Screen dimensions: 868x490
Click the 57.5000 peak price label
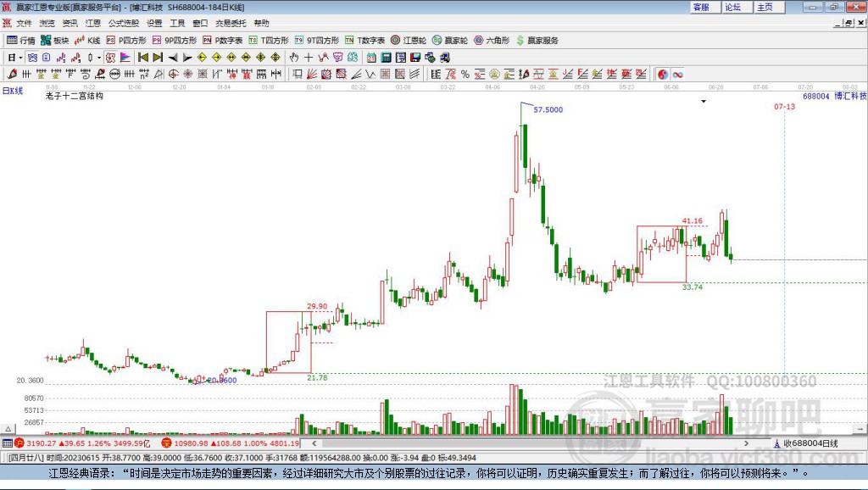pos(548,109)
